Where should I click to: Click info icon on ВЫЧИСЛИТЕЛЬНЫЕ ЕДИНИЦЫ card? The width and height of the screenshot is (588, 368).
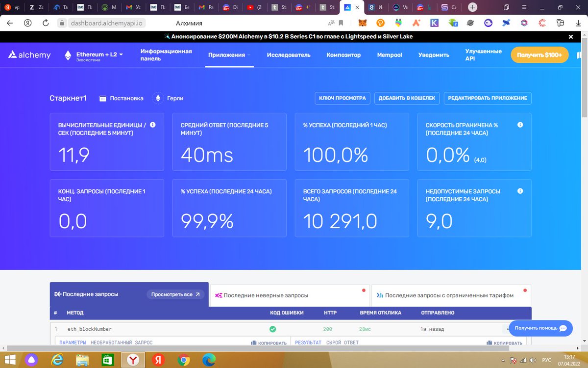point(152,125)
